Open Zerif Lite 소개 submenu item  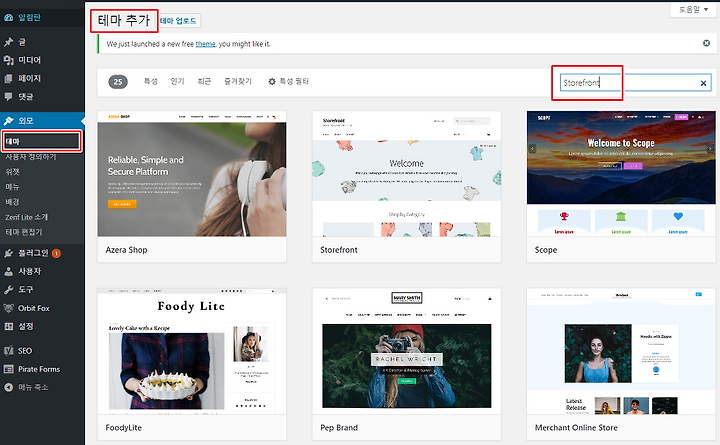(27, 217)
